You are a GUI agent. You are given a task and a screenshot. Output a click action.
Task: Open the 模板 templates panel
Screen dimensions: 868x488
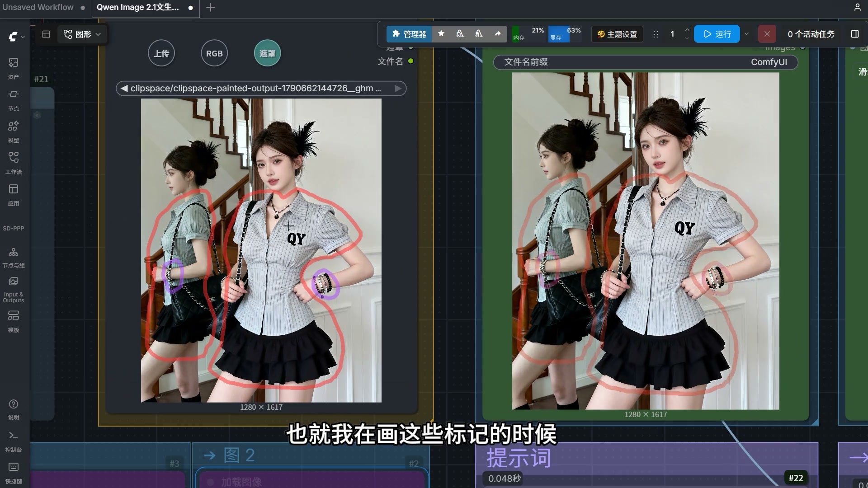pos(14,321)
